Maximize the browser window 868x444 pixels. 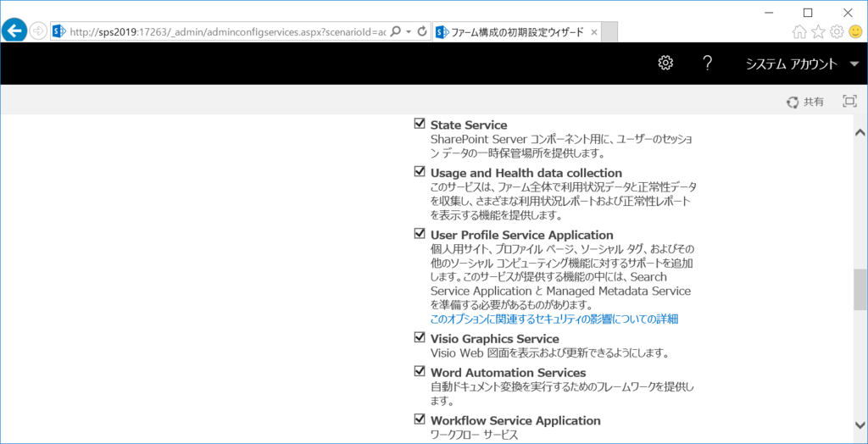point(808,12)
